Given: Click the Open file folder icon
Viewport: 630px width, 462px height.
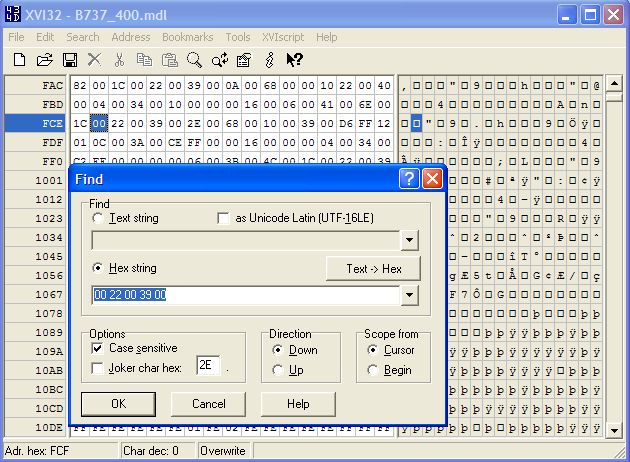Looking at the screenshot, I should pyautogui.click(x=44, y=60).
